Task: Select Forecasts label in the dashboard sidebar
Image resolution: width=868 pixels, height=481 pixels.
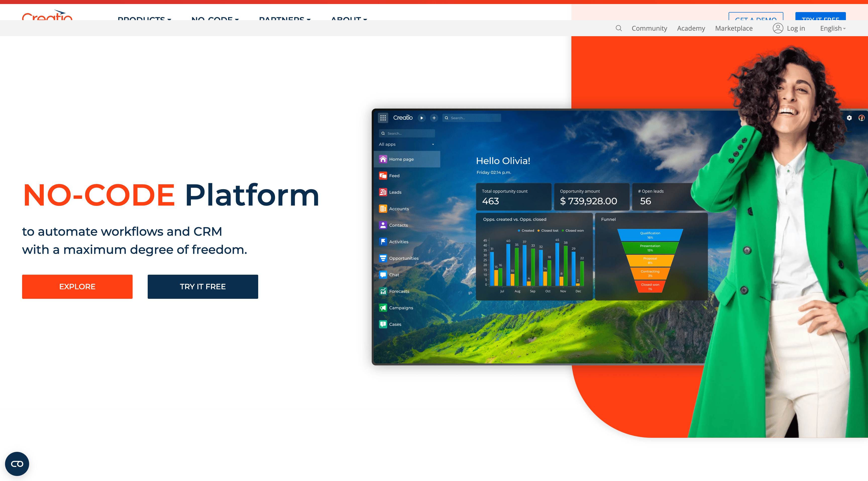Action: pyautogui.click(x=399, y=291)
